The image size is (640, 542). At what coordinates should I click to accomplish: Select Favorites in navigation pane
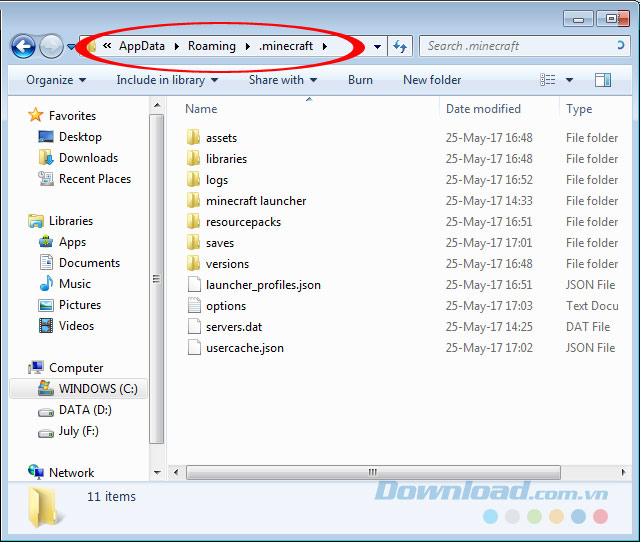(62, 116)
